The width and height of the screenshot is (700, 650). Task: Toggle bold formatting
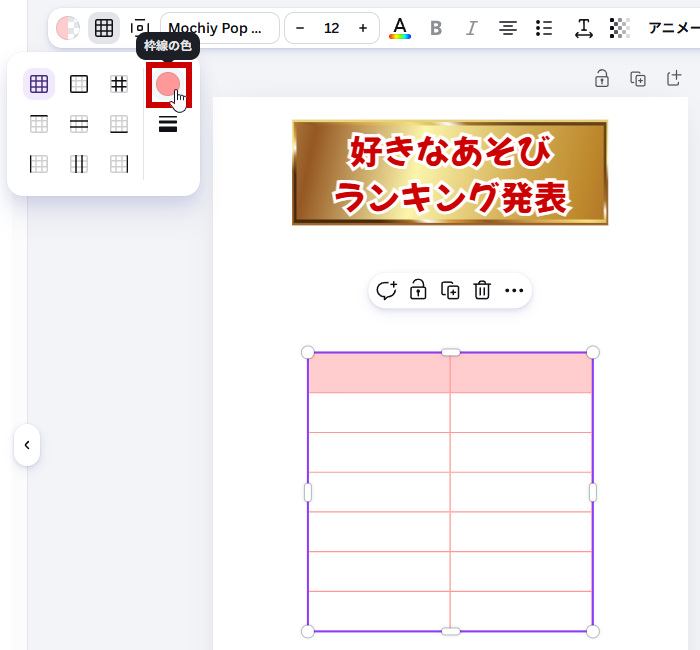tap(436, 28)
